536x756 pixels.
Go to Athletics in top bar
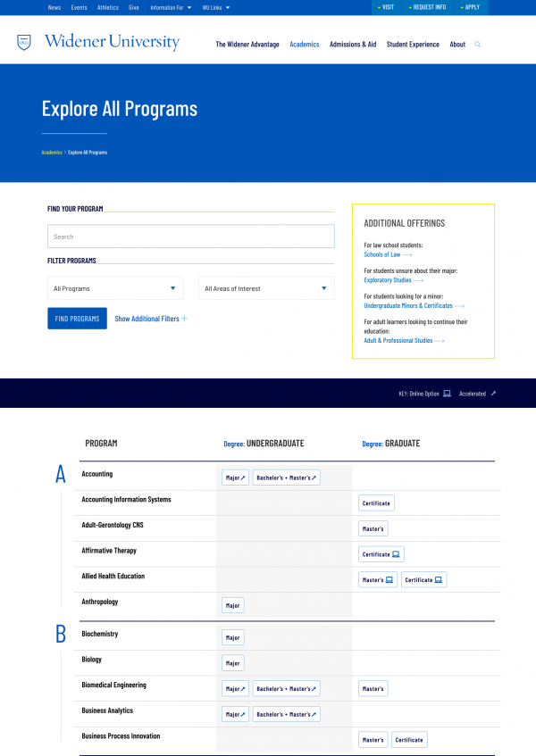107,8
